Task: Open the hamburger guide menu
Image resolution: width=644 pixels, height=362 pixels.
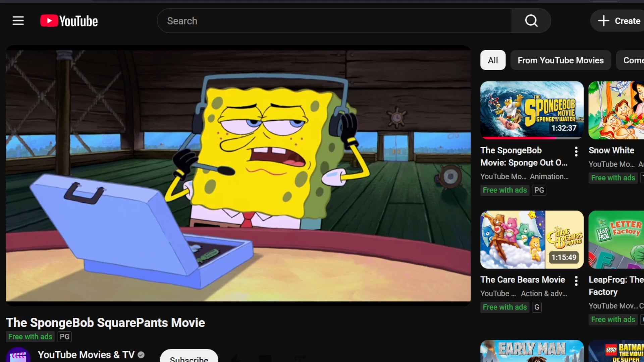Action: pyautogui.click(x=18, y=21)
